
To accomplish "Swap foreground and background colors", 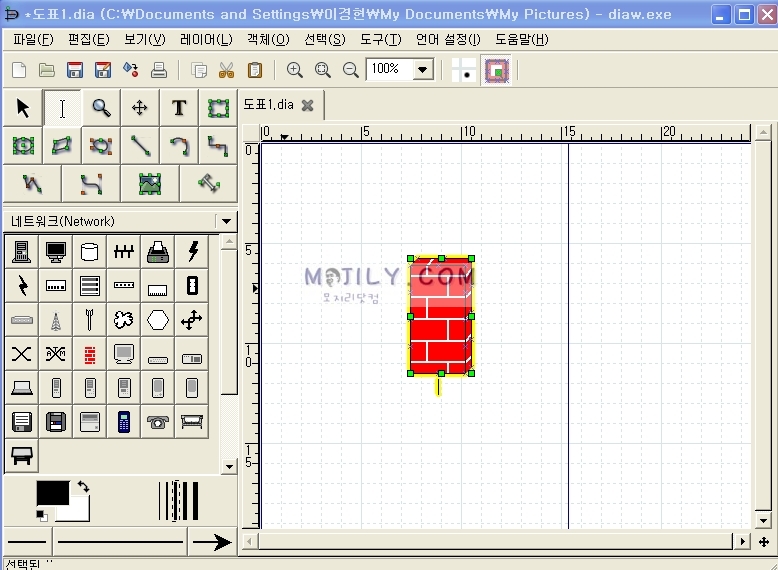I will 83,487.
